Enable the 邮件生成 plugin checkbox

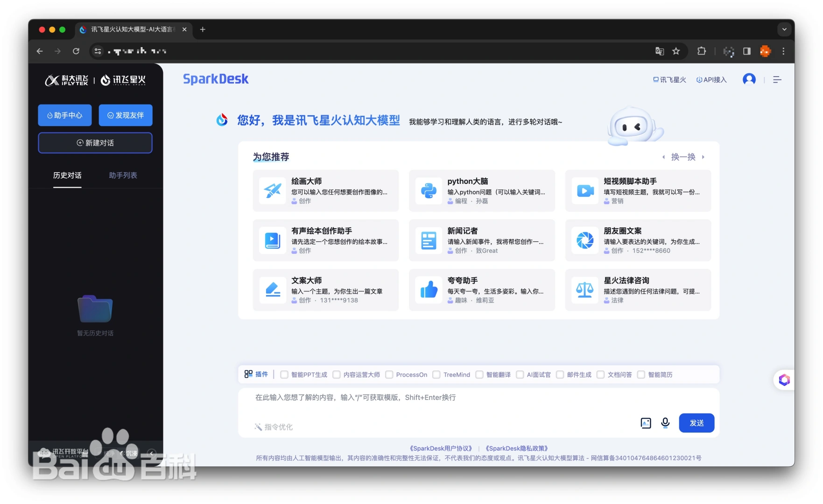pos(560,375)
